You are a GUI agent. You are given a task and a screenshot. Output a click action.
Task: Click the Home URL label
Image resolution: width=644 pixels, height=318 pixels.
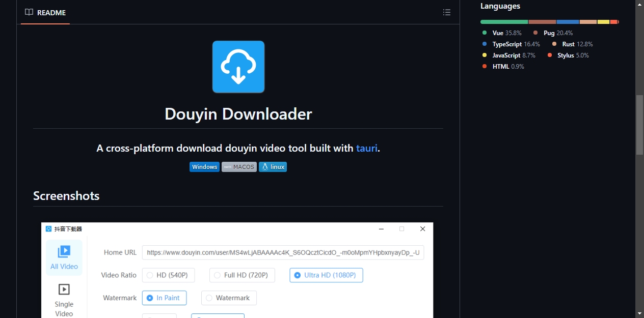(120, 252)
